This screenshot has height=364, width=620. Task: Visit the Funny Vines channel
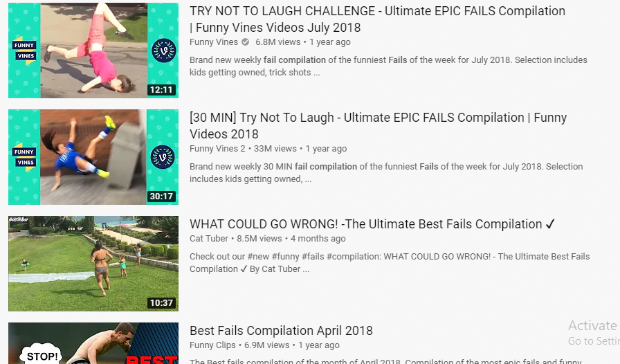214,42
